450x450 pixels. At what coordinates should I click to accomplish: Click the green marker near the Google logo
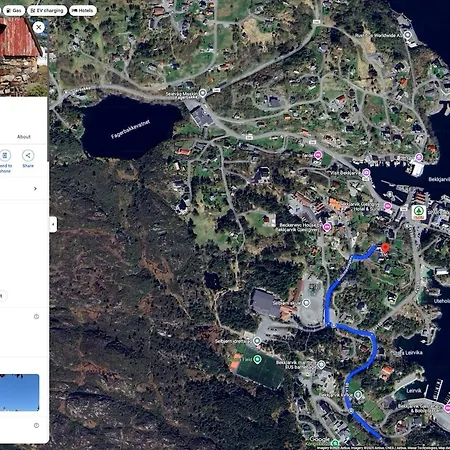(x=335, y=443)
